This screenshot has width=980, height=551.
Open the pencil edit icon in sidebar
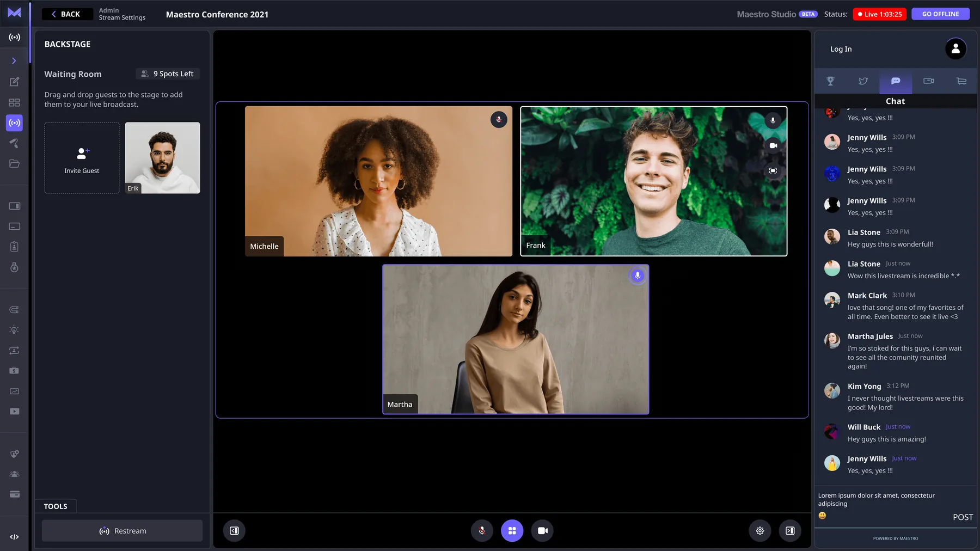pyautogui.click(x=14, y=82)
